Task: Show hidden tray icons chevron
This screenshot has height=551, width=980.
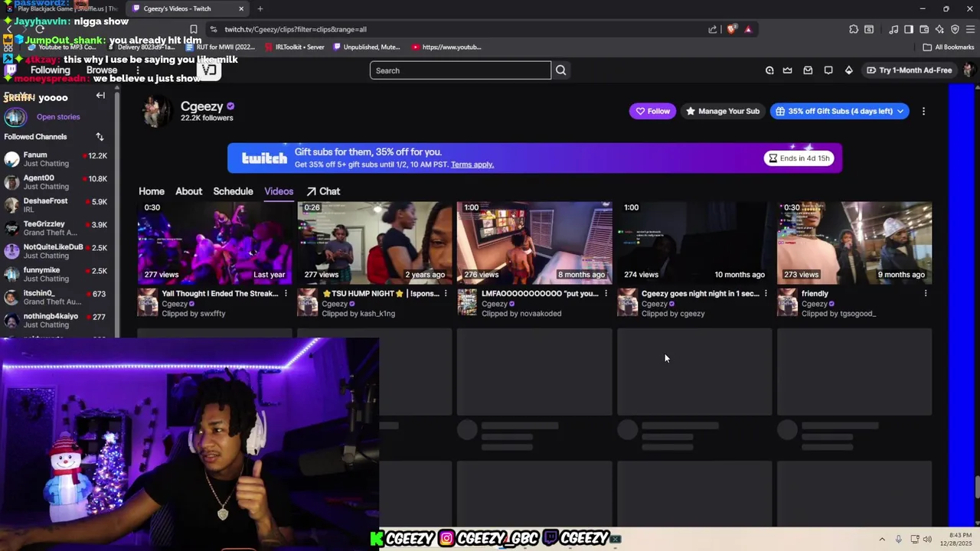Action: coord(882,540)
